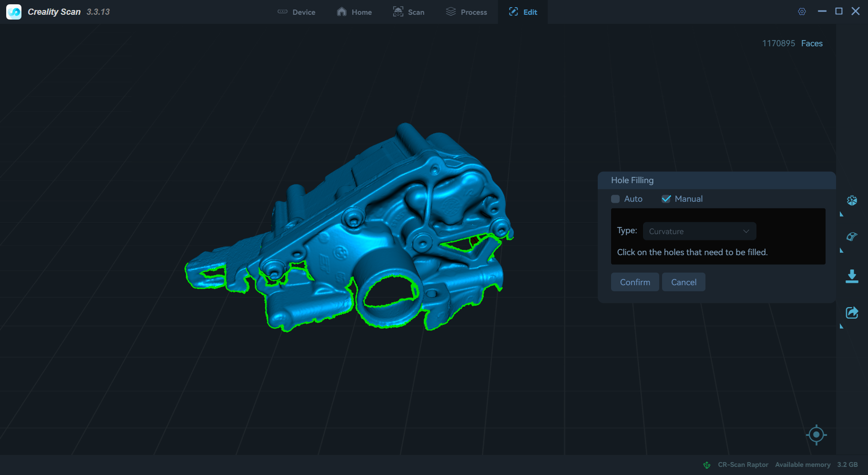Maximize the Creality Scan window
Screen dimensions: 868x475
click(839, 11)
